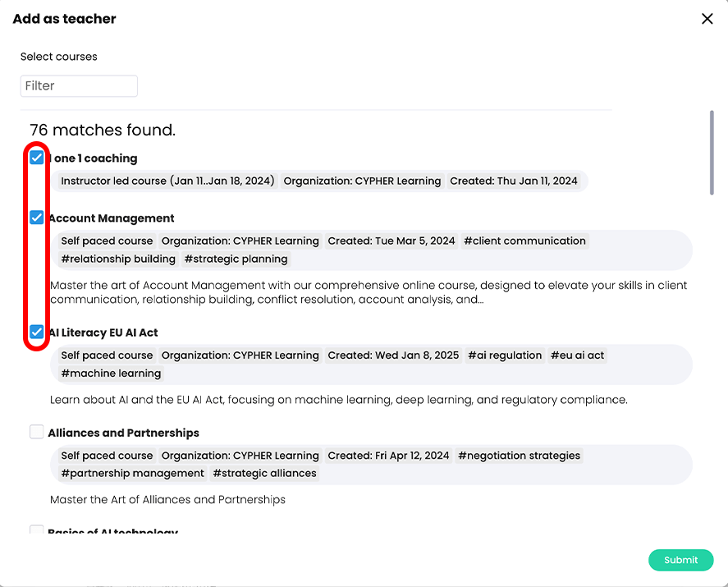Enable the Alliances and Partnerships checkbox
Viewport: 728px width, 587px height.
pos(36,431)
